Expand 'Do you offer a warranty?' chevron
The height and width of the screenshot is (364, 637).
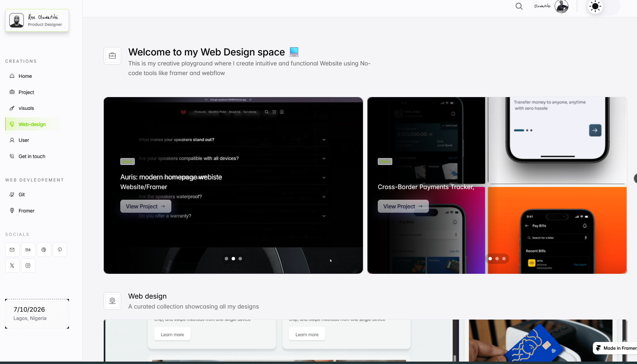(324, 216)
